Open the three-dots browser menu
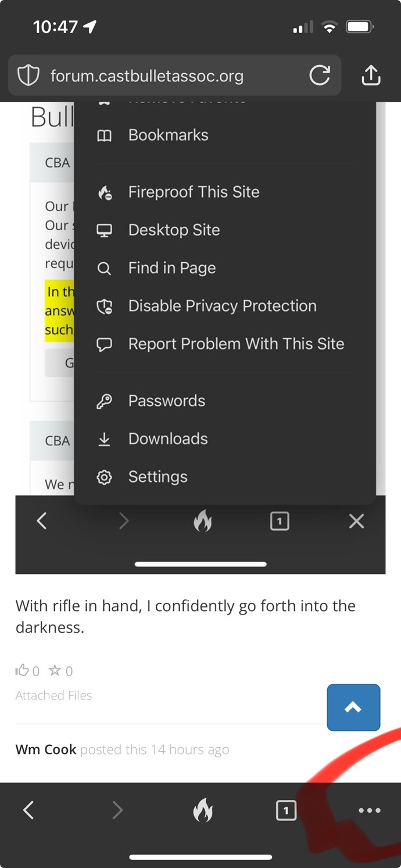Viewport: 401px width, 868px height. (370, 810)
